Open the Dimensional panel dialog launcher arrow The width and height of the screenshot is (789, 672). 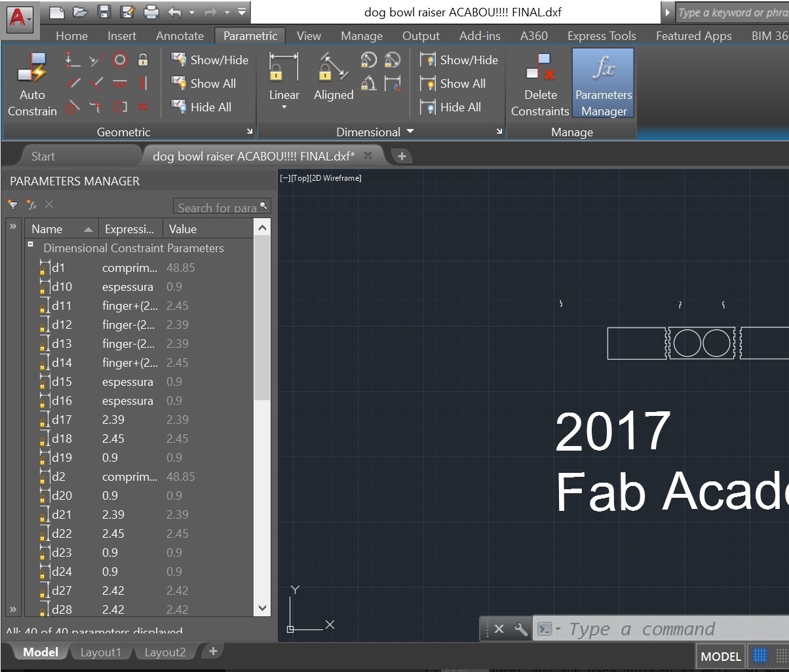[x=499, y=132]
